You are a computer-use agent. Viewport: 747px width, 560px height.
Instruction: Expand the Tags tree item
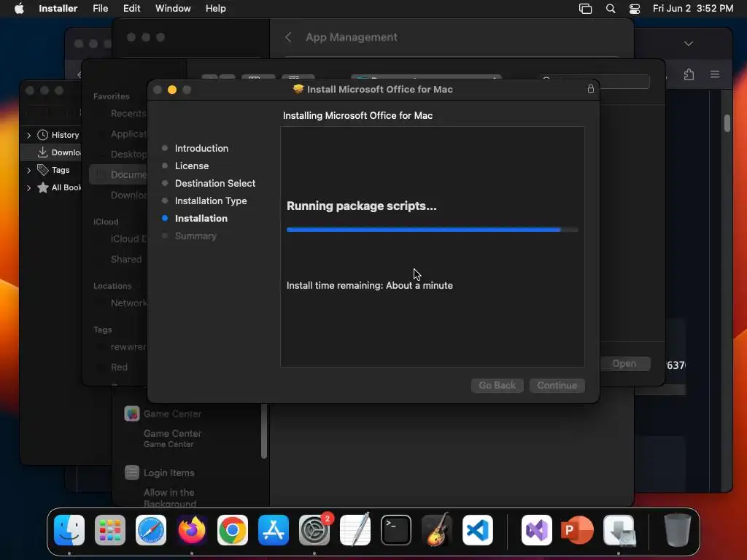(x=28, y=170)
